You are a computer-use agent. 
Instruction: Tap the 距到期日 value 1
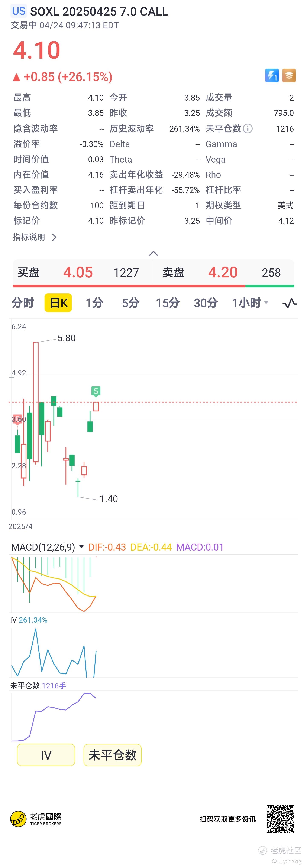197,206
